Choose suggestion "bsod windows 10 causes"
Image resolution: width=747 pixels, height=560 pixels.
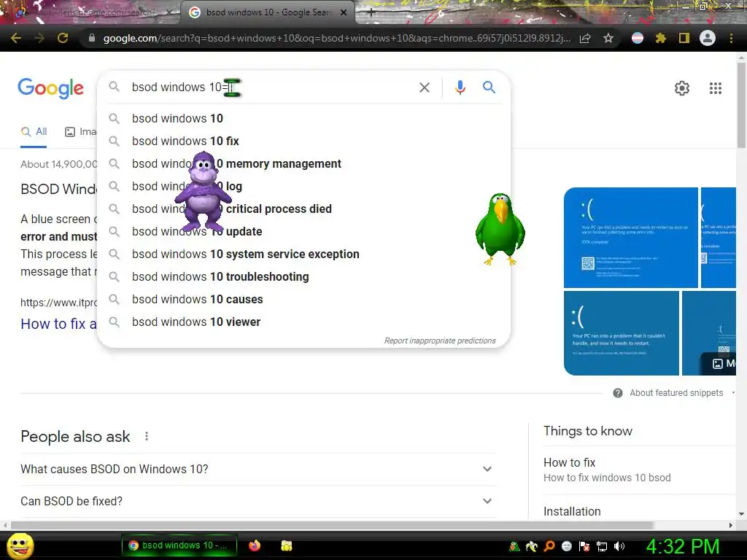pyautogui.click(x=304, y=300)
